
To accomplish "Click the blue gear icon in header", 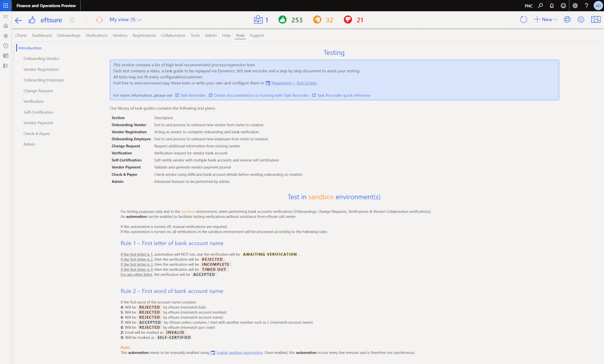I will click(581, 20).
